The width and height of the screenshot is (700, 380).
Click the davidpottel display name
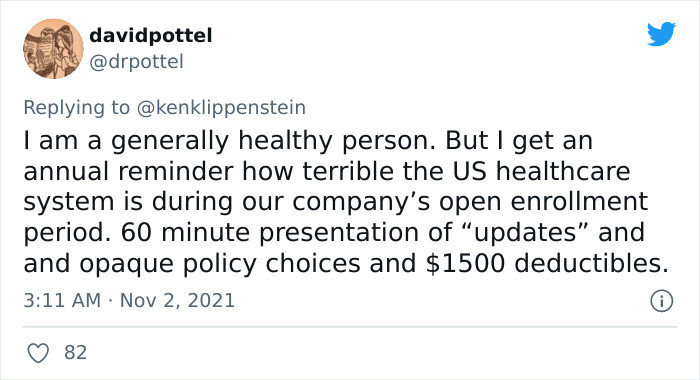150,36
